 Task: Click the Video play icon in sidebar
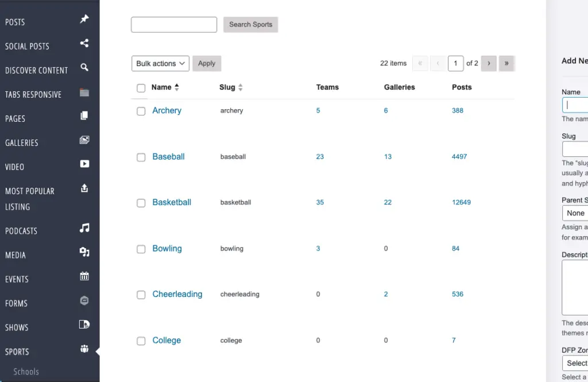(84, 164)
